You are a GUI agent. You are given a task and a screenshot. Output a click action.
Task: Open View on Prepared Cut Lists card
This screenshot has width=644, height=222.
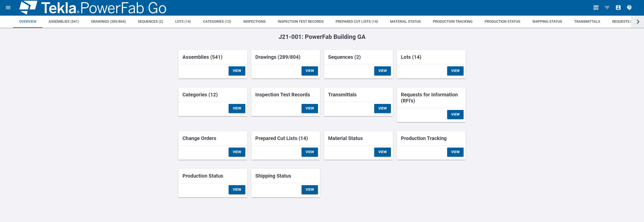310,152
